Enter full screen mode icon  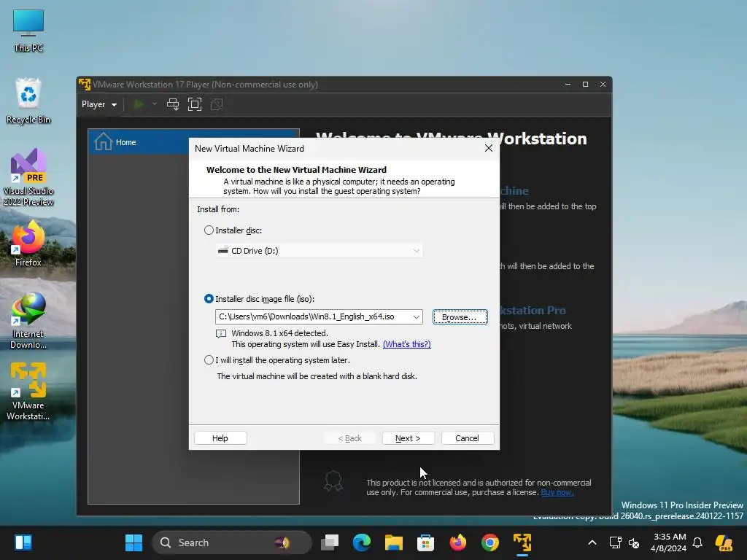pyautogui.click(x=194, y=104)
